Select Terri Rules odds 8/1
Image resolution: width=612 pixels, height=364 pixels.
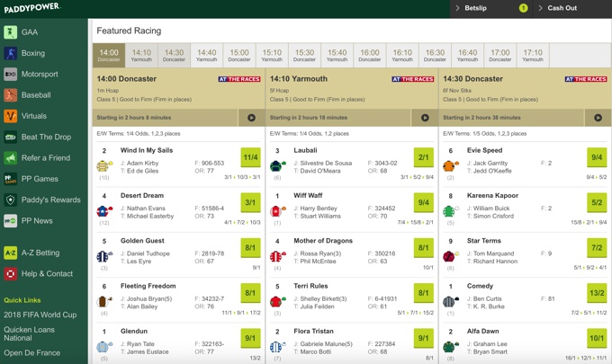[x=424, y=293]
